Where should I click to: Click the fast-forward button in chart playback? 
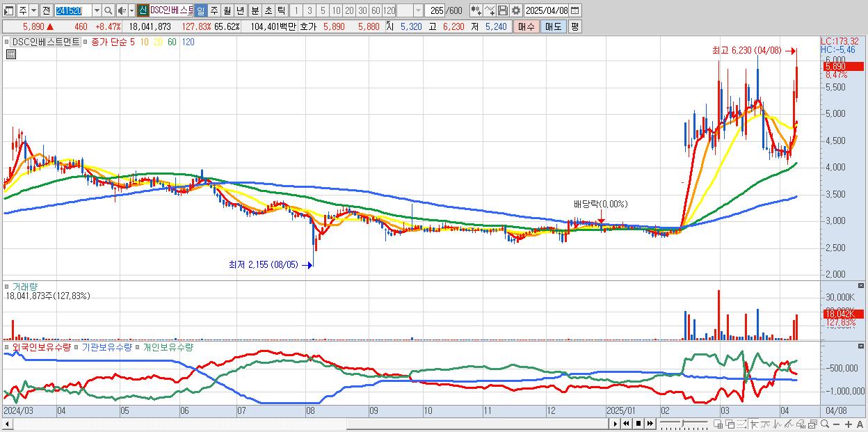(x=650, y=424)
